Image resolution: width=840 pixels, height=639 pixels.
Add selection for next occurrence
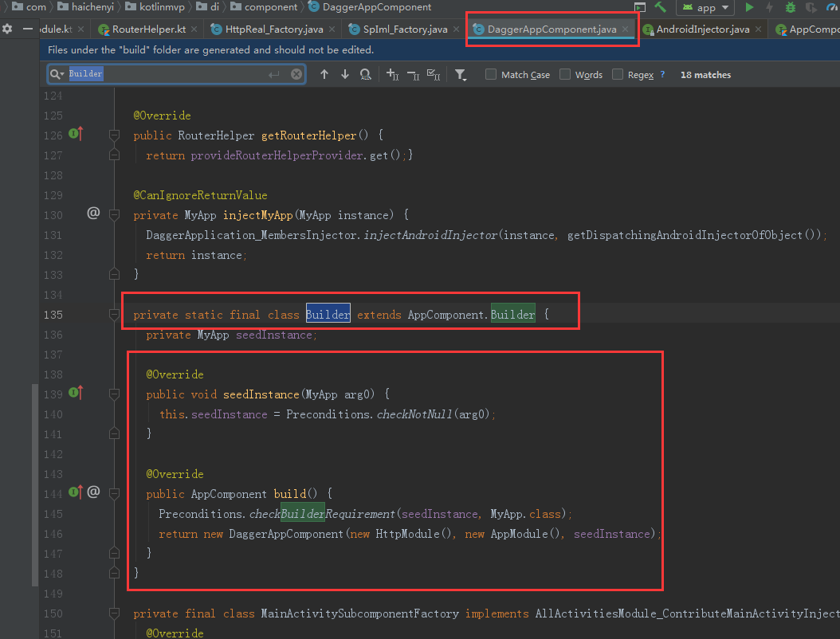click(x=392, y=74)
